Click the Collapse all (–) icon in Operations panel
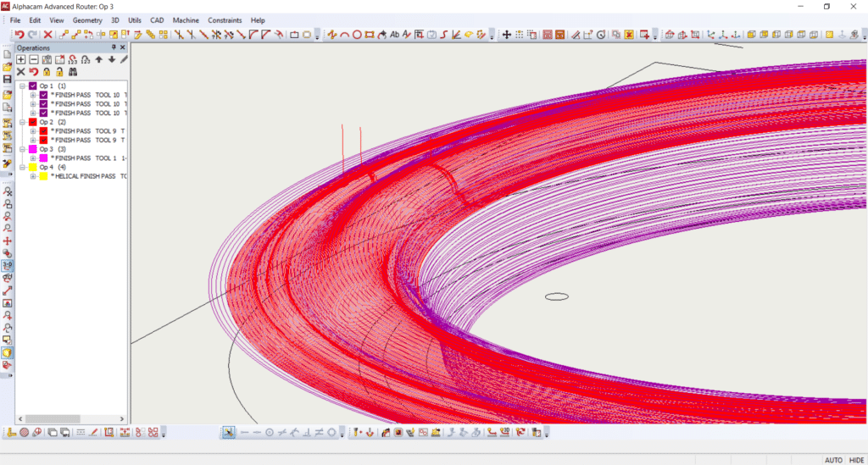 point(34,60)
